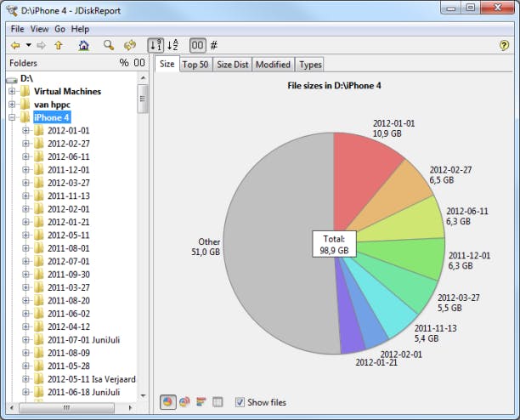Click the Home toolbar icon
This screenshot has width=520, height=420.
84,45
